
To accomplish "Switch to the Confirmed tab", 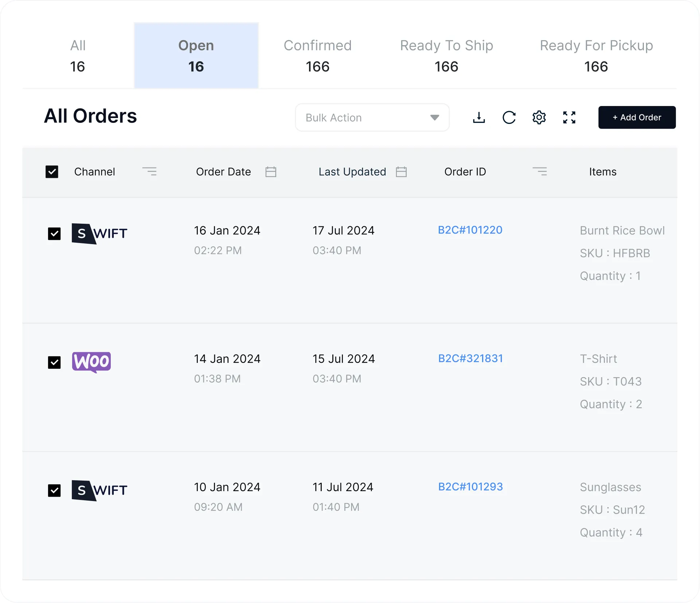I will click(x=317, y=55).
